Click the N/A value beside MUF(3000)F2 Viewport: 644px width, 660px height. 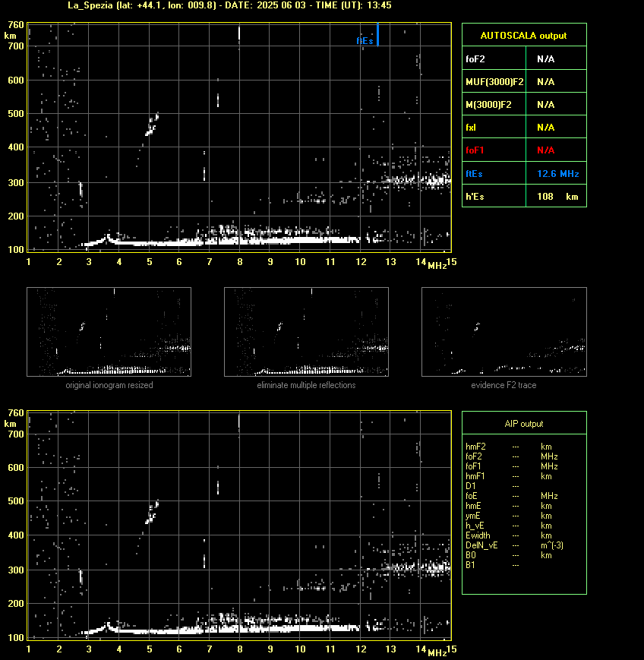[x=545, y=82]
